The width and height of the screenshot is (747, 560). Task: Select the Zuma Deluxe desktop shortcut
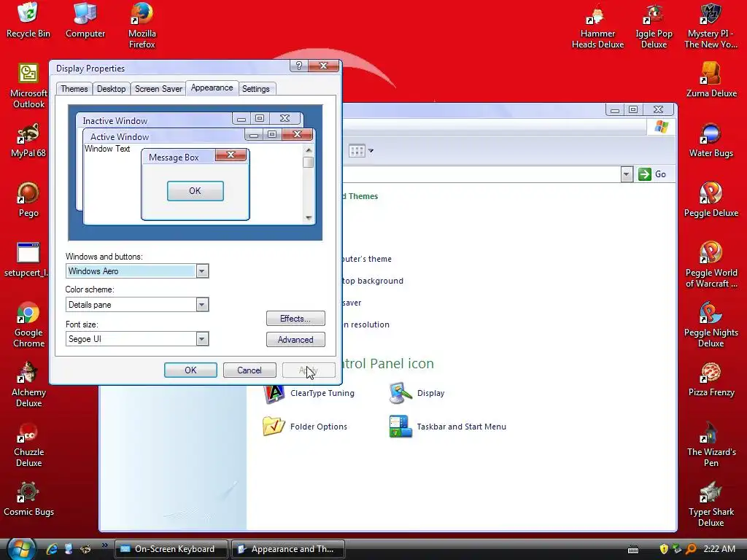711,80
